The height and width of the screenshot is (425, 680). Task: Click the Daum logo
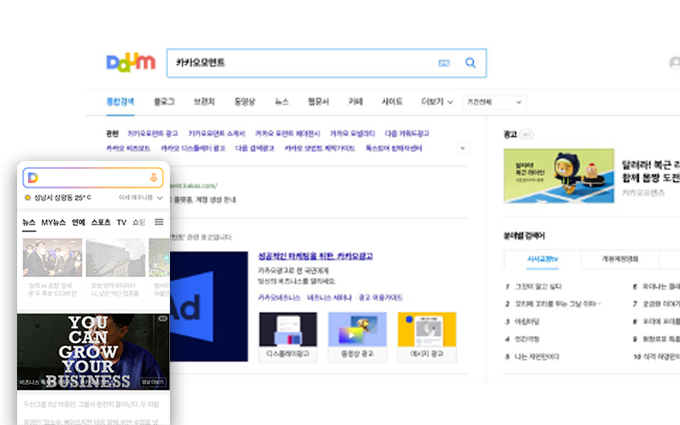131,63
